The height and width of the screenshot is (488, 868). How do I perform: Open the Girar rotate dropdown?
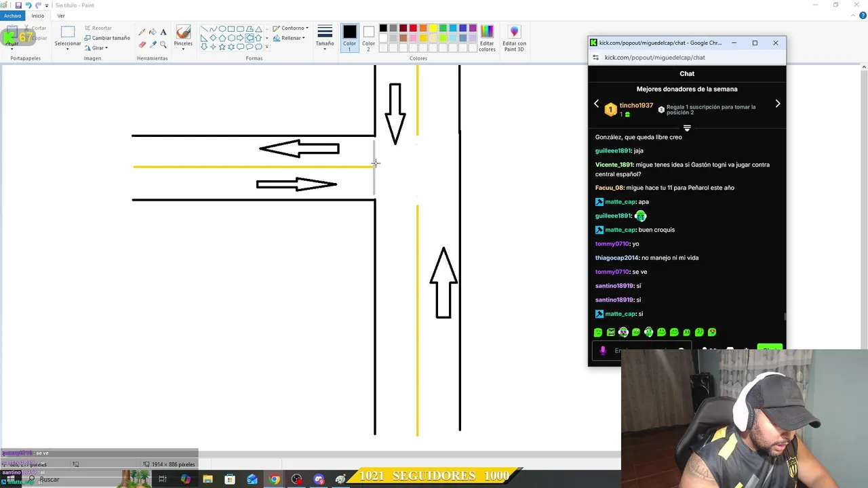(x=96, y=48)
